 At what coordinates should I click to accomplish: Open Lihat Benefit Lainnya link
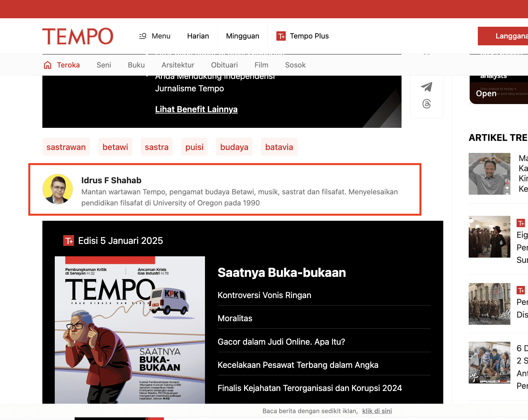click(196, 109)
